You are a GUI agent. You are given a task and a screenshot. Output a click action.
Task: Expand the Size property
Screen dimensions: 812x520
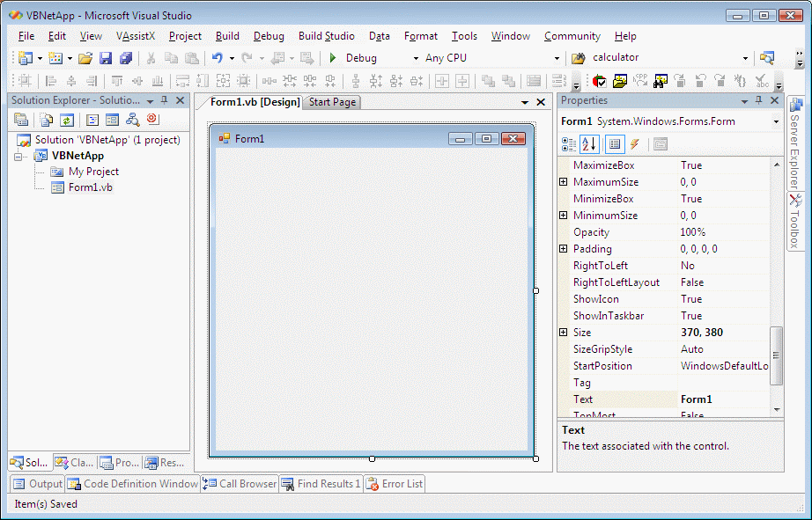[564, 333]
